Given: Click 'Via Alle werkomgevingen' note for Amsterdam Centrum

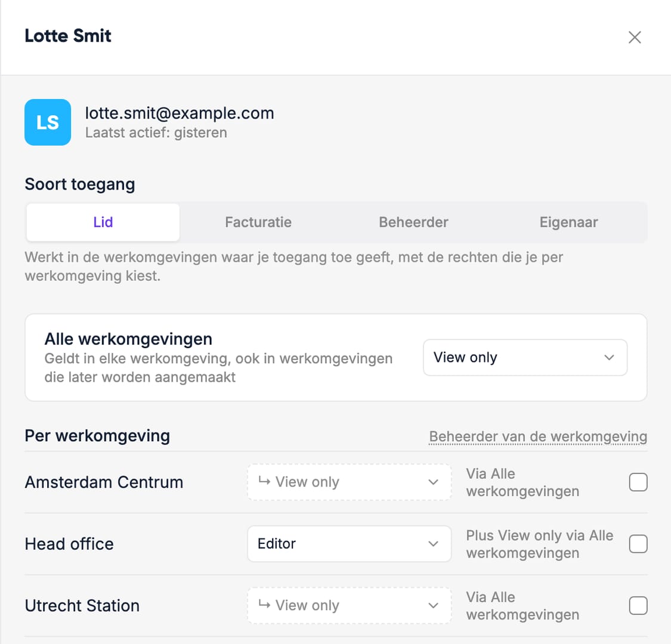Looking at the screenshot, I should click(522, 482).
